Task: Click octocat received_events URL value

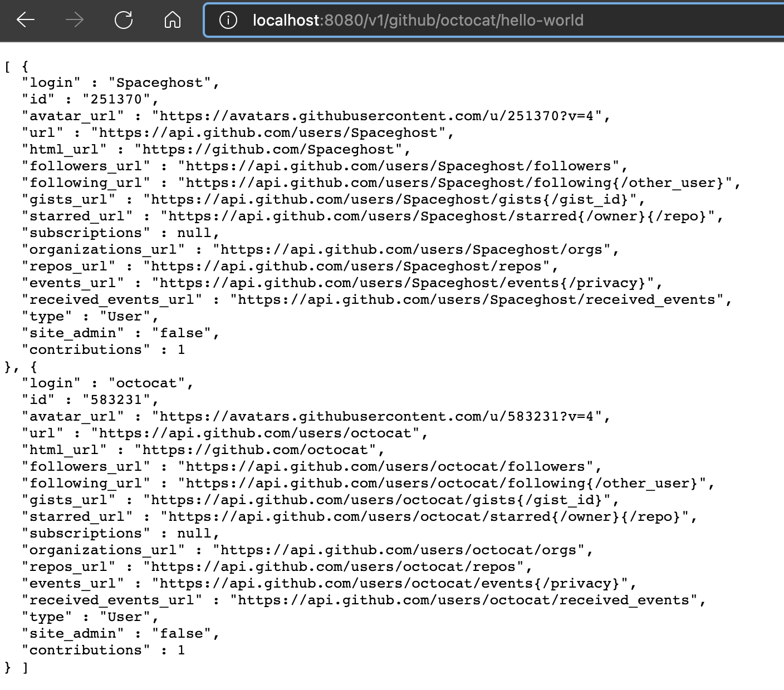Action: point(464,600)
